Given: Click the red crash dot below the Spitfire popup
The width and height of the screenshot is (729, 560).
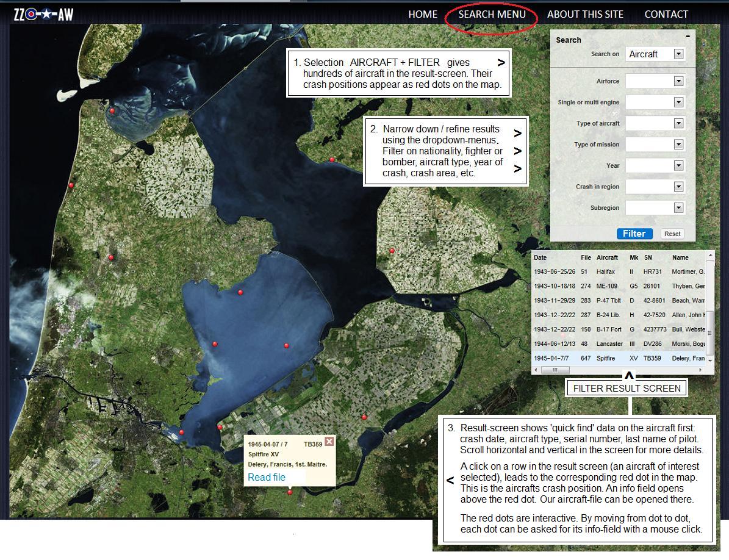Looking at the screenshot, I should 290,492.
